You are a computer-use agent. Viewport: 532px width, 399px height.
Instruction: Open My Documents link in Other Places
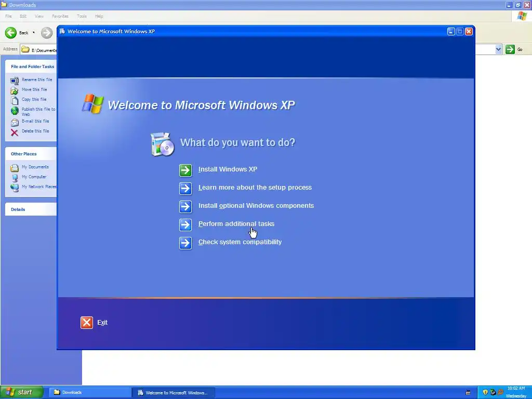[35, 167]
